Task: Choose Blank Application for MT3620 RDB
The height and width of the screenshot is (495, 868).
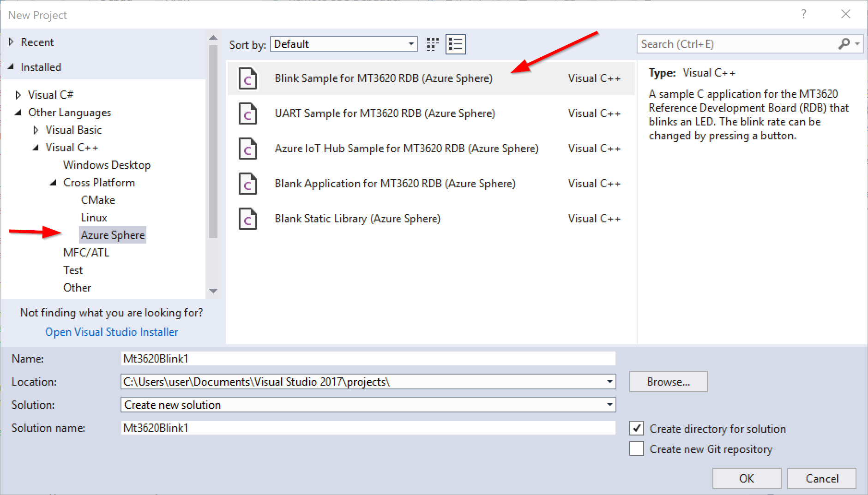Action: (431, 184)
